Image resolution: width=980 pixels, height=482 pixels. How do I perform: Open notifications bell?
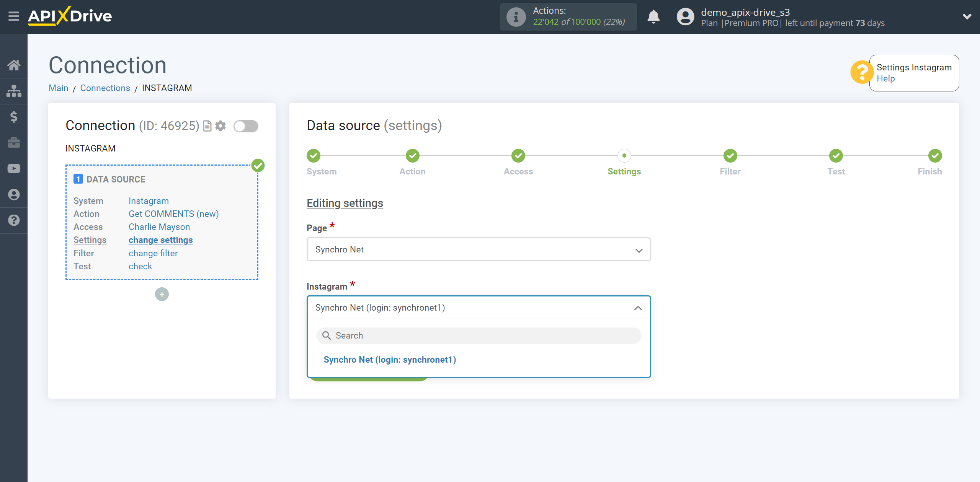(x=653, y=17)
